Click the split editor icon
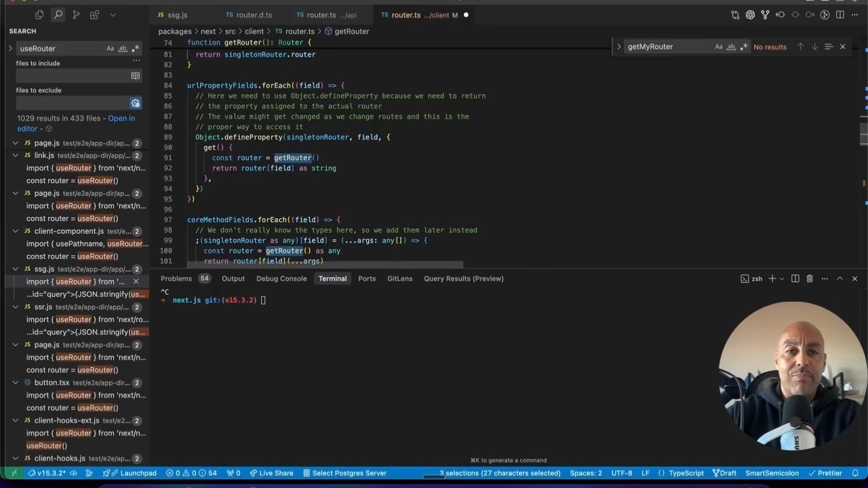The width and height of the screenshot is (868, 488). (x=840, y=15)
